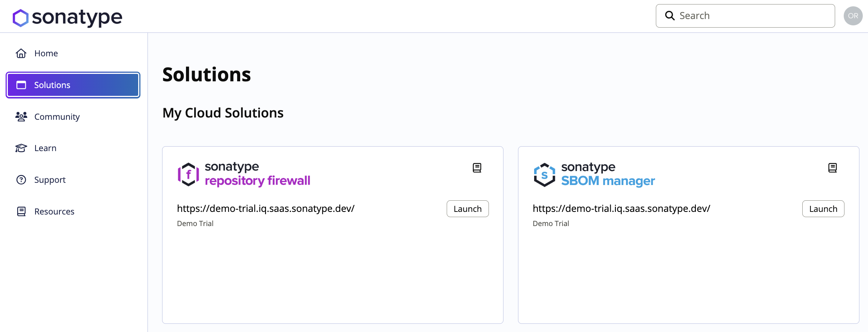The width and height of the screenshot is (868, 332).
Task: Click the SBOM manager product name
Action: point(608,181)
